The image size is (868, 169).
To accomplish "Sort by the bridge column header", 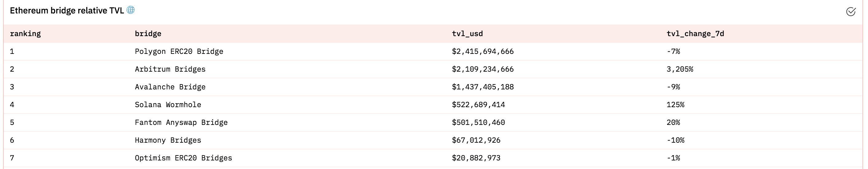I will click(148, 34).
